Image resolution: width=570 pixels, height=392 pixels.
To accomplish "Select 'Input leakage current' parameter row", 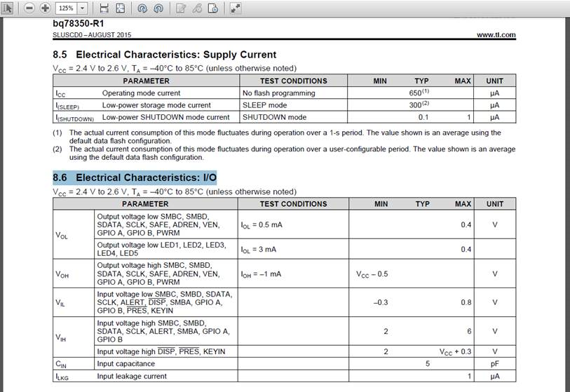I will click(132, 376).
